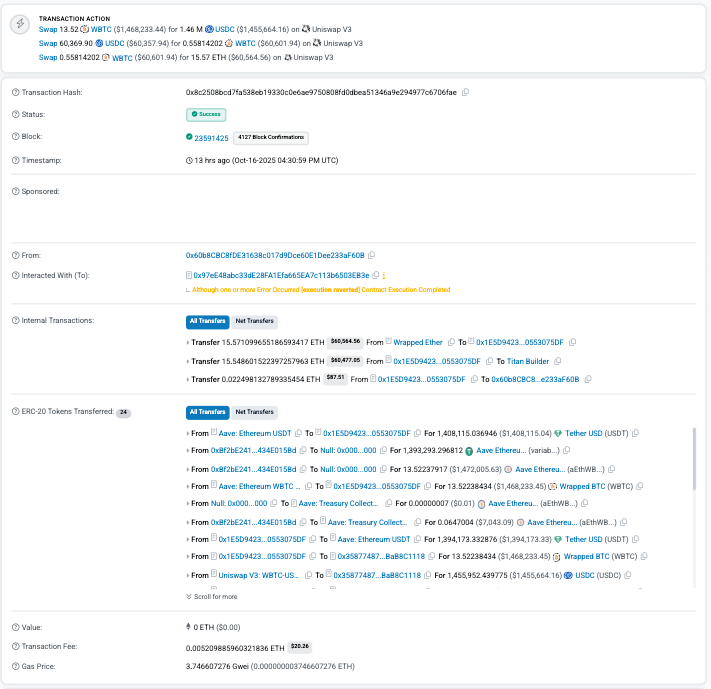
Task: Click the help icon beside Transaction Fee
Action: [15, 646]
